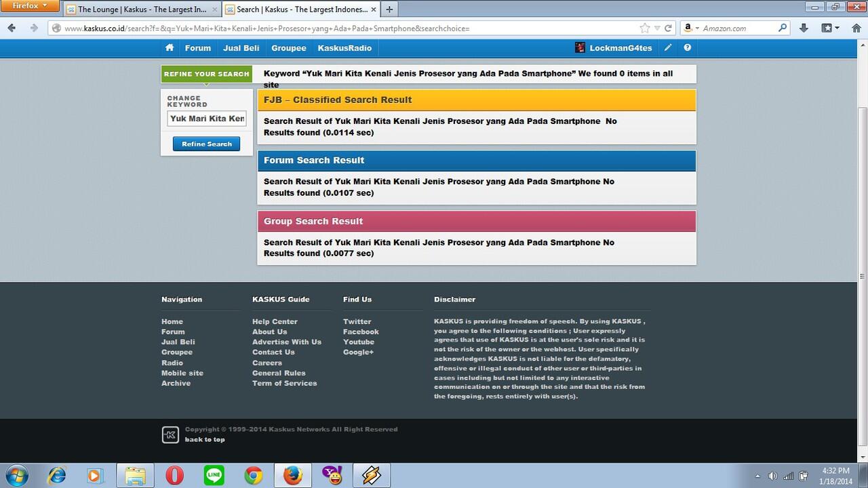Open a new tab with plus

pyautogui.click(x=389, y=9)
